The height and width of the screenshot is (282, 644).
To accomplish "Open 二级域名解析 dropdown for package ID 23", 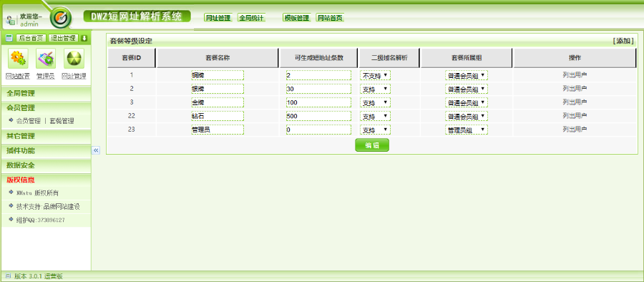I will pyautogui.click(x=376, y=130).
